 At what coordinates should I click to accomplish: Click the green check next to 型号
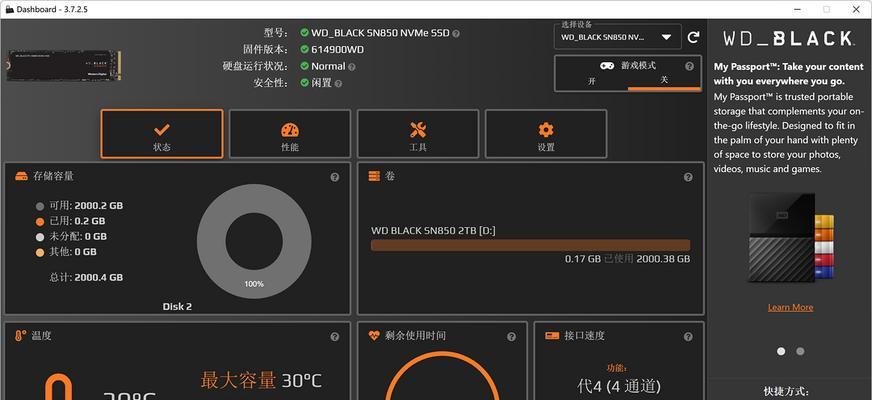(x=304, y=32)
